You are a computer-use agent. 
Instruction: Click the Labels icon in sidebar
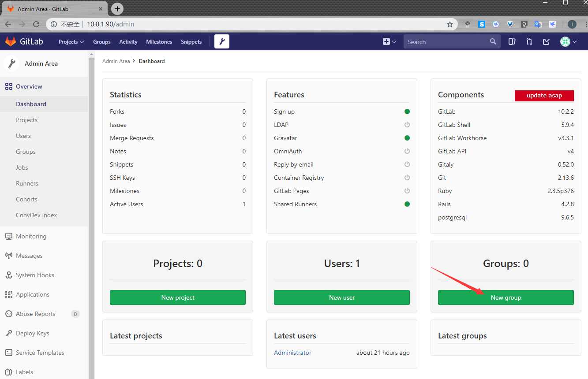coord(9,372)
